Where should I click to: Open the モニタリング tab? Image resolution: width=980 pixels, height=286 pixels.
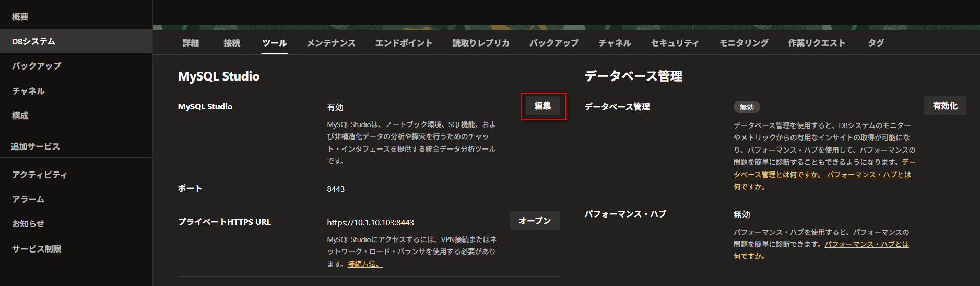tap(743, 43)
